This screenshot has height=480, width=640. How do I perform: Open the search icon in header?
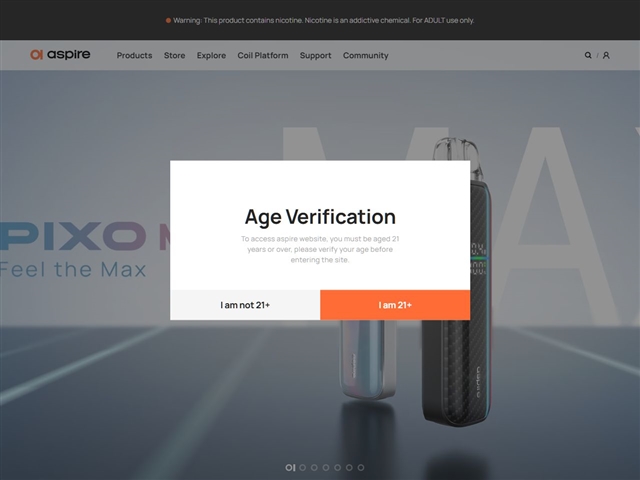pyautogui.click(x=588, y=55)
